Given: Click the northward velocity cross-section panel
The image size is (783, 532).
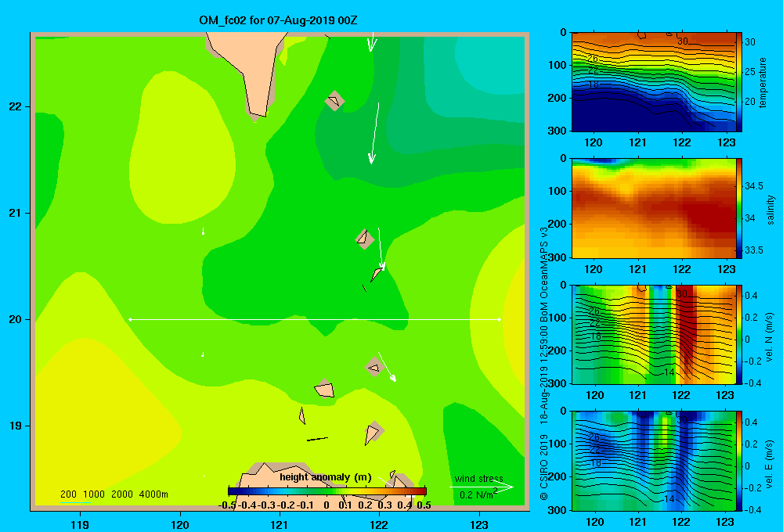Looking at the screenshot, I should point(654,334).
